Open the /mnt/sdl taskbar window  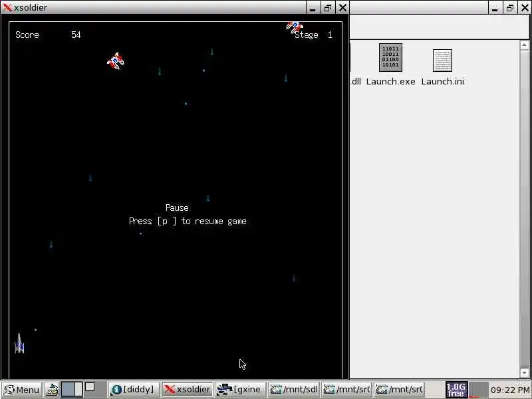coord(294,390)
